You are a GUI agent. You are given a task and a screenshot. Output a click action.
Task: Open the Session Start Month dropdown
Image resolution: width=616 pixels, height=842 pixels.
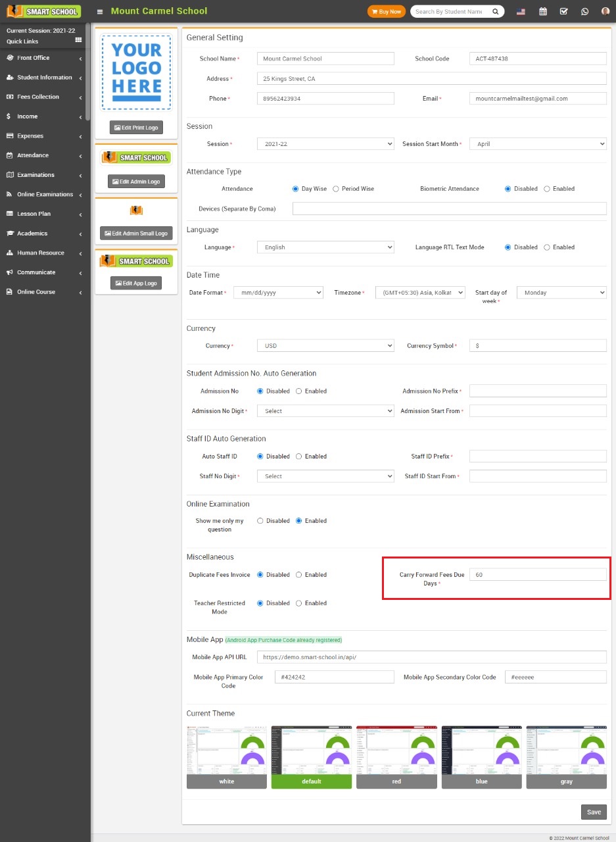[x=537, y=144]
